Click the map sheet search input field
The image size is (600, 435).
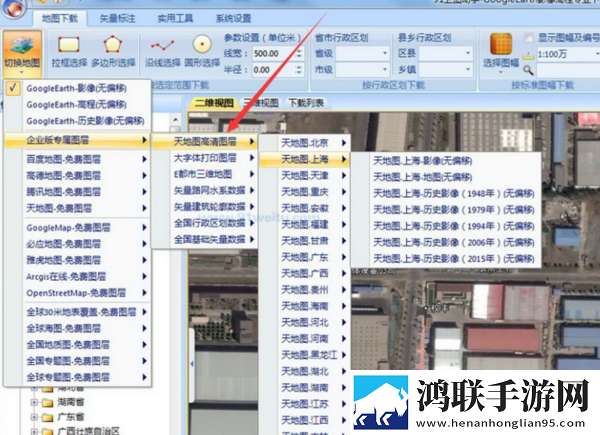[x=568, y=70]
